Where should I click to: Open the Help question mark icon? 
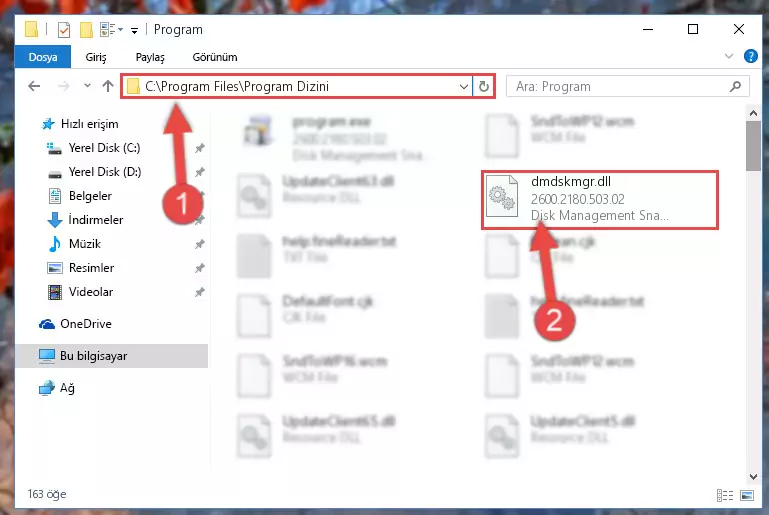750,56
